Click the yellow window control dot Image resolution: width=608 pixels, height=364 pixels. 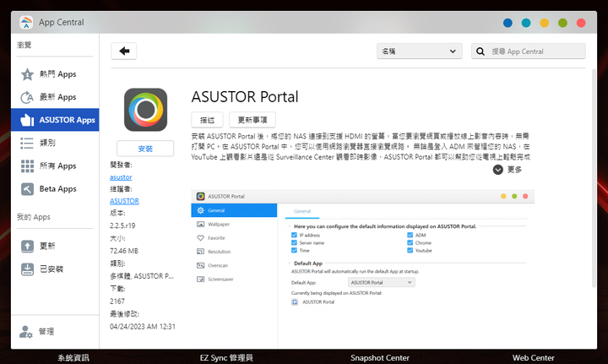545,23
